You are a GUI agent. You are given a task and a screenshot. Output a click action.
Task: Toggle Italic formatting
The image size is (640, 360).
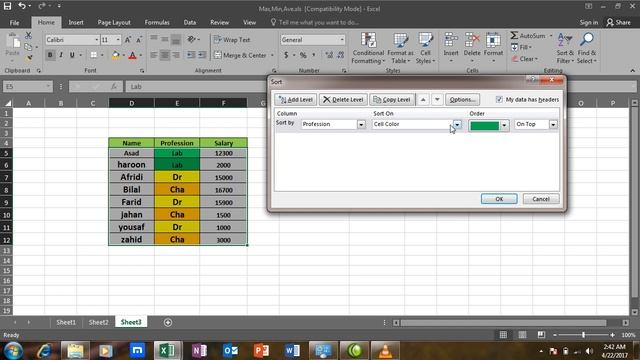(x=61, y=55)
